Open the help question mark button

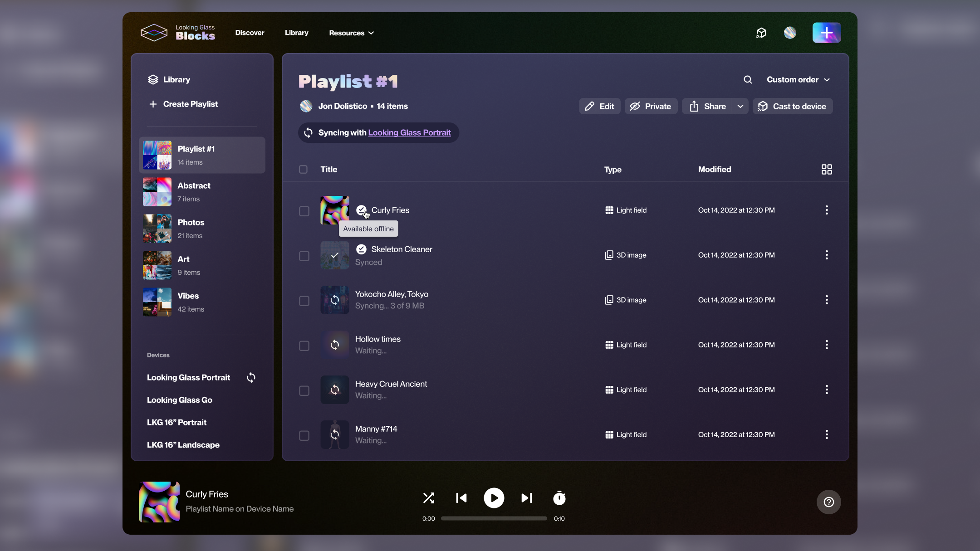click(828, 502)
